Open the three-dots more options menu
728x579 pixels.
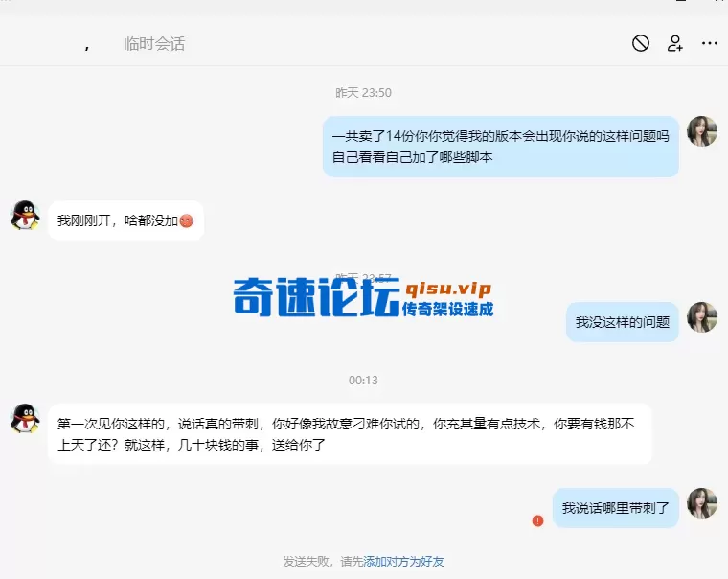tap(710, 44)
